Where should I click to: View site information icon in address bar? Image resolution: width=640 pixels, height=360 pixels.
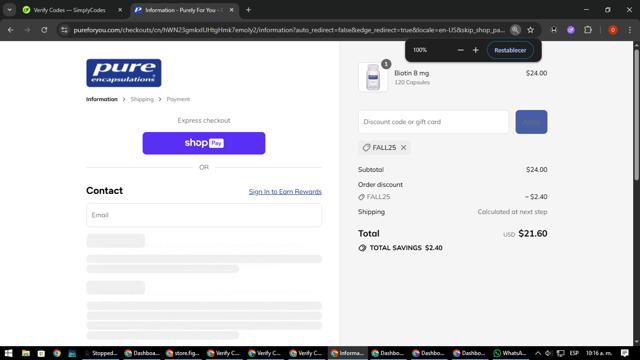64,30
